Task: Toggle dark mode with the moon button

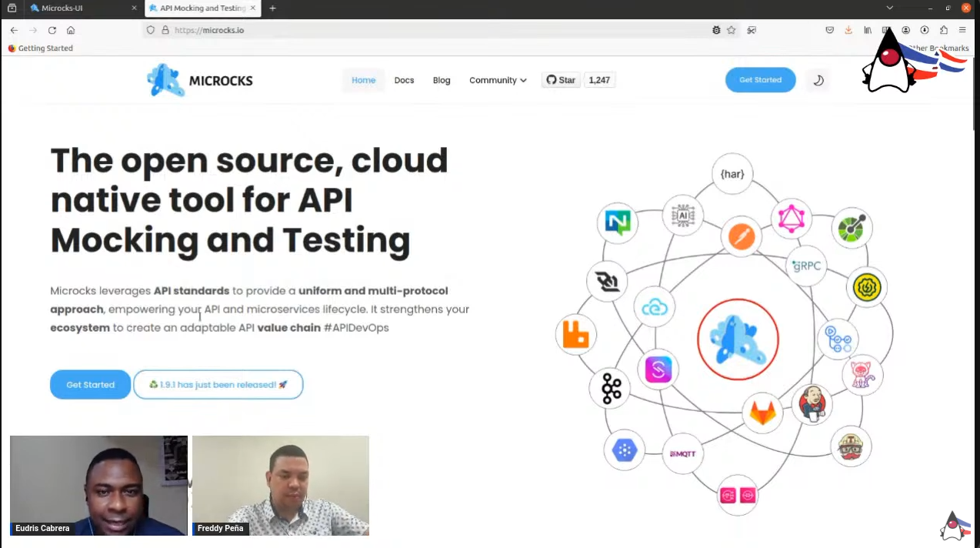Action: (818, 80)
